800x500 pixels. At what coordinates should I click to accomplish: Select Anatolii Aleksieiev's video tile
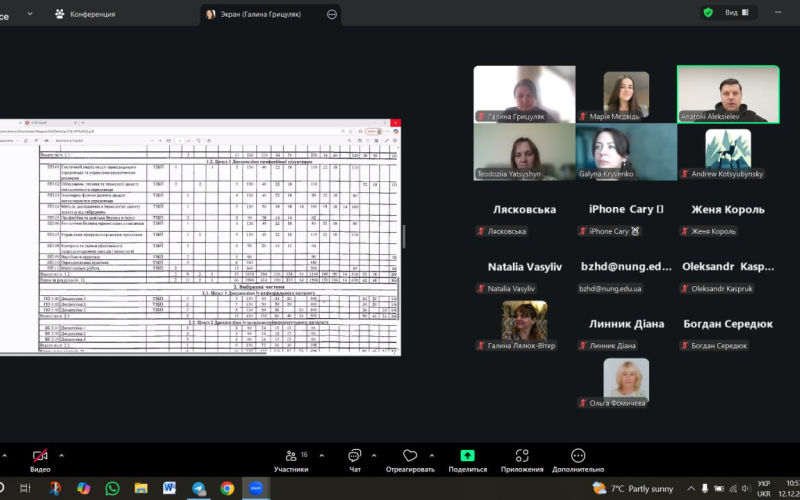728,95
